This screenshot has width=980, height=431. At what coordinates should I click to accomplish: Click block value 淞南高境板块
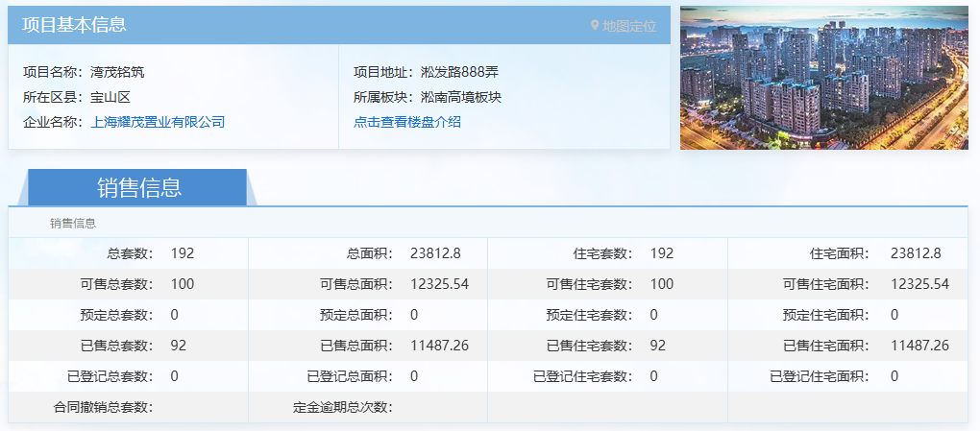coord(461,97)
